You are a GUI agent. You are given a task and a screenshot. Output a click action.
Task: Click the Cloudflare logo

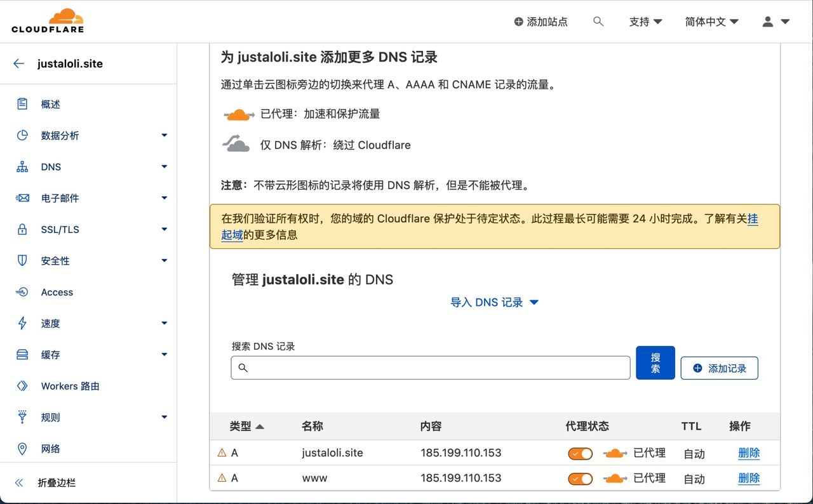tap(48, 21)
